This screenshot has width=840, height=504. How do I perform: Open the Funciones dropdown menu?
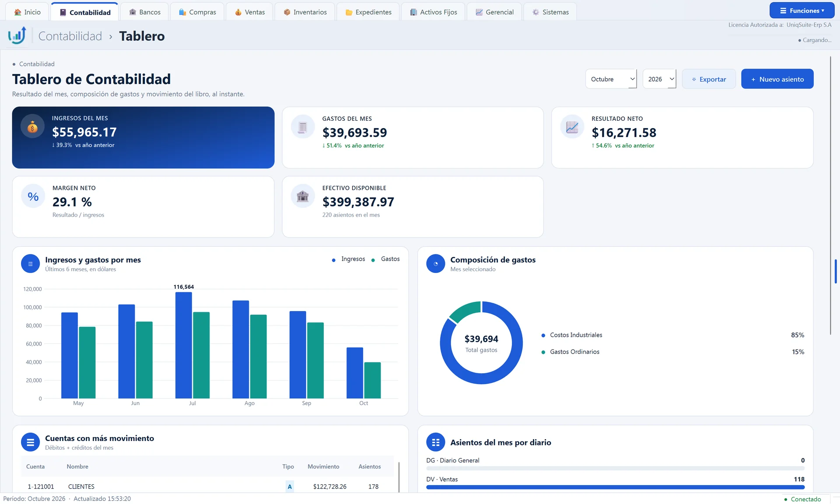(x=802, y=10)
